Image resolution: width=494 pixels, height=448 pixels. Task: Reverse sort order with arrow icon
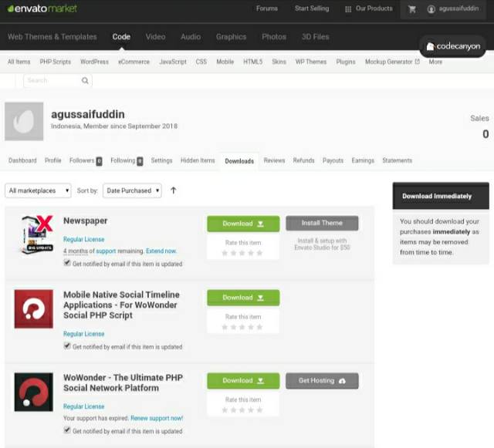tap(173, 190)
